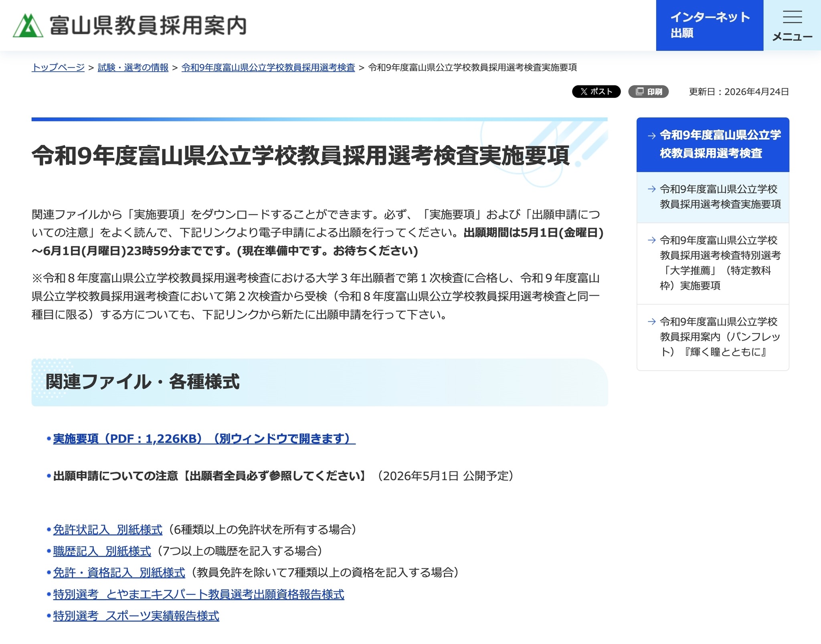Screen dimensions: 821x644
Task: Open 職歴記入 別紙様式 link
Action: (x=102, y=551)
